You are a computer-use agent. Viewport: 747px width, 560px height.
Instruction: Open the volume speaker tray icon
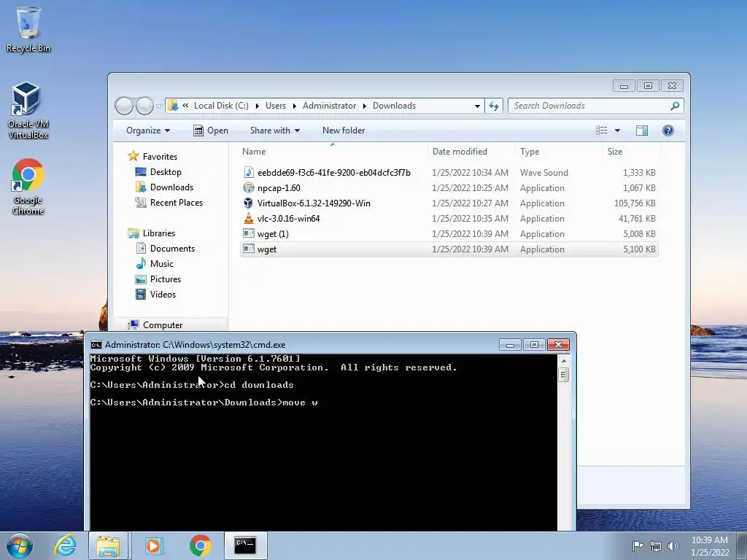click(673, 545)
